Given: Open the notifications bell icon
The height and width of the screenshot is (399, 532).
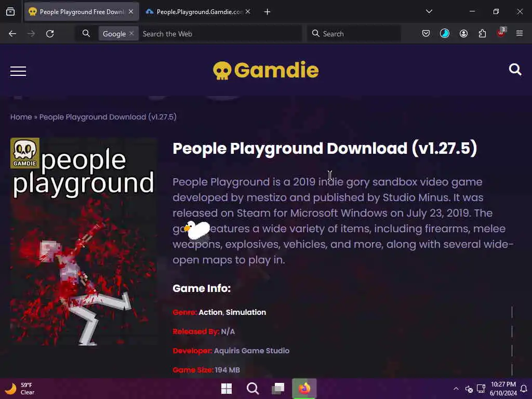Looking at the screenshot, I should pos(524,389).
